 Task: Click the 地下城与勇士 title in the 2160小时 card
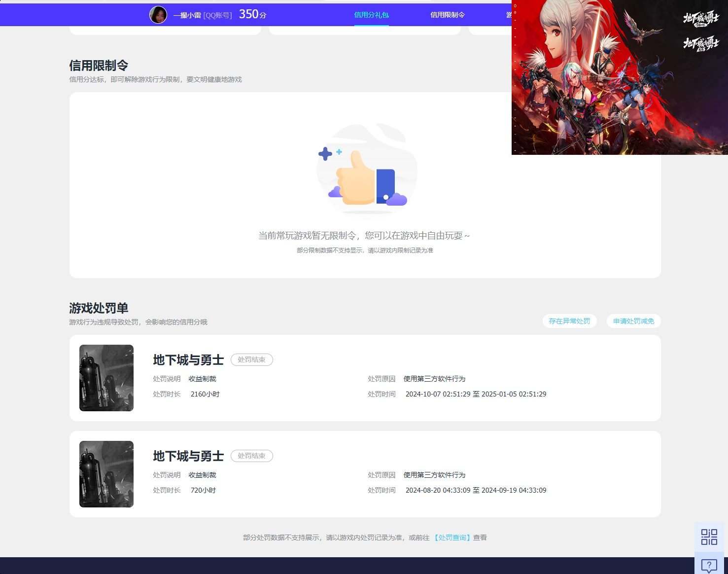(x=188, y=360)
